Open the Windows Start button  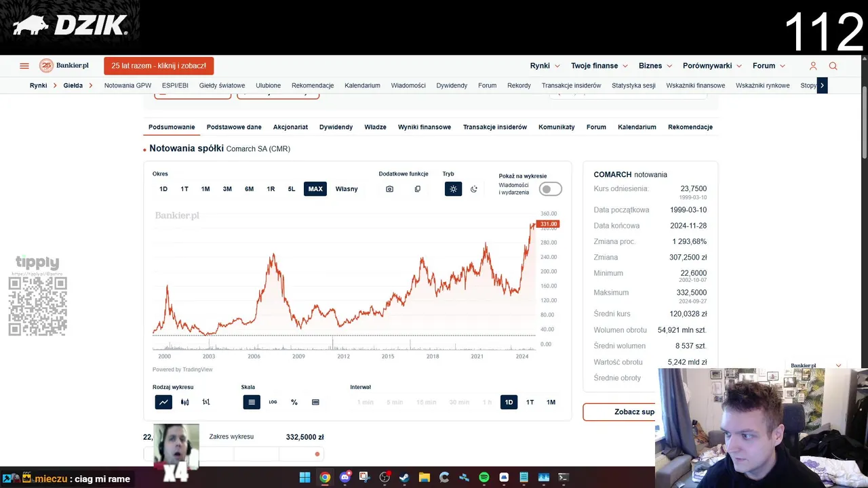(304, 477)
